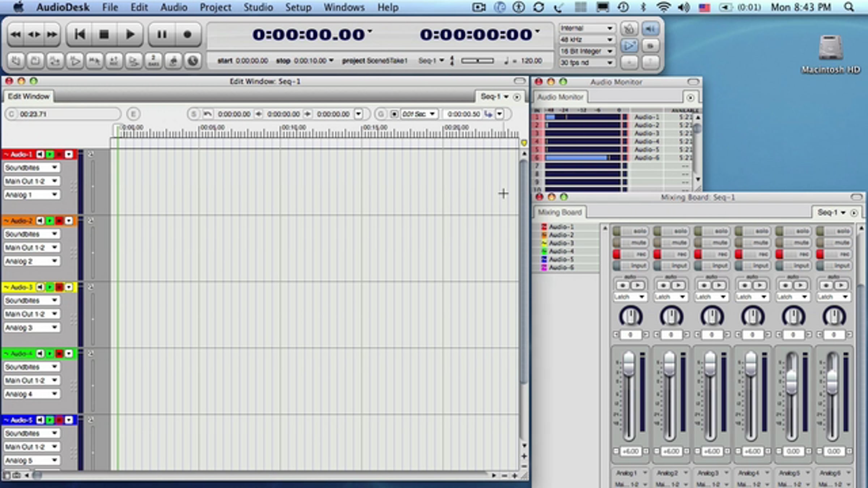The height and width of the screenshot is (488, 868).
Task: Enable input monitoring on the fourth mixer channel
Action: (x=753, y=266)
